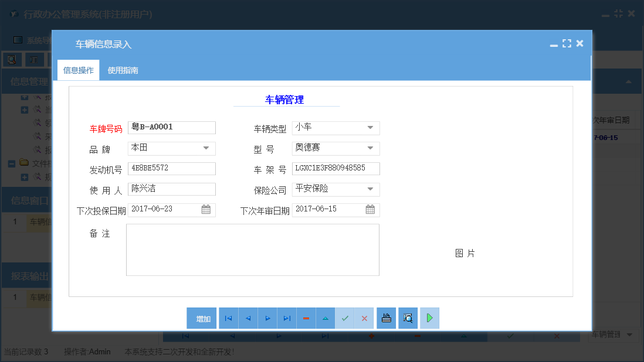Run the report using the green play icon
644x362 pixels.
click(429, 318)
